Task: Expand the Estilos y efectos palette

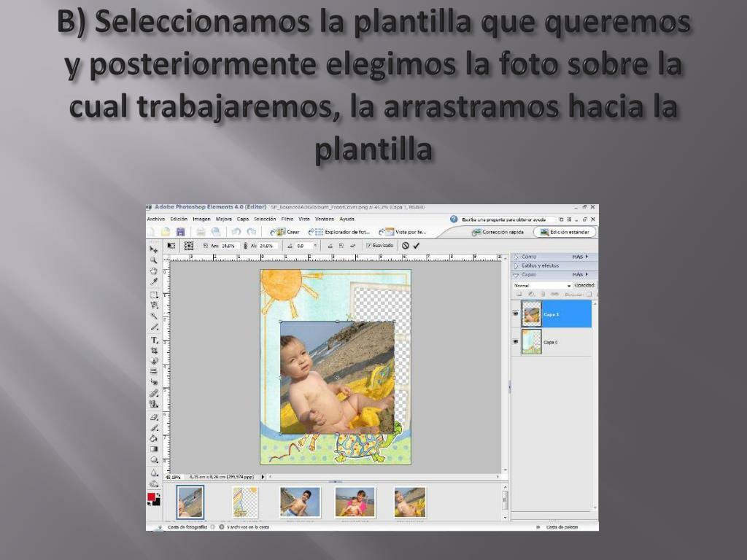Action: (x=516, y=265)
